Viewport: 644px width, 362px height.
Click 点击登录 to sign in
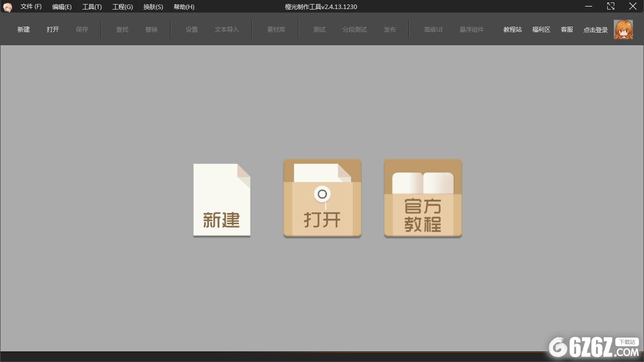[596, 30]
